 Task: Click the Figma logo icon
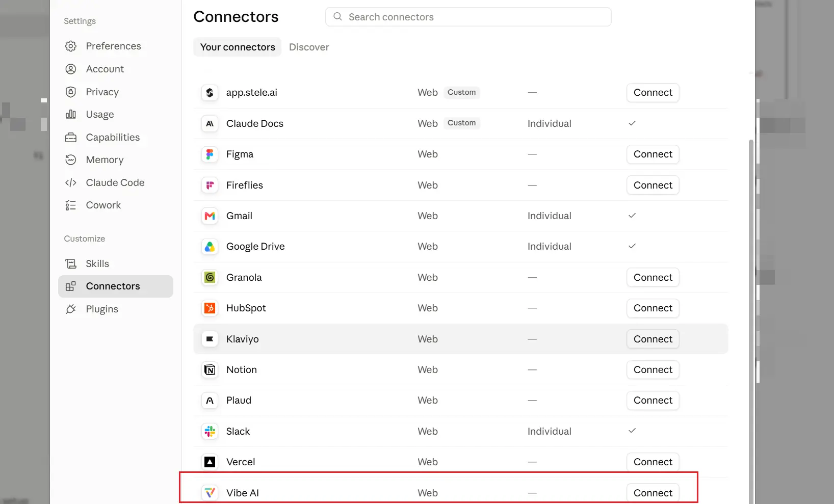click(x=210, y=154)
